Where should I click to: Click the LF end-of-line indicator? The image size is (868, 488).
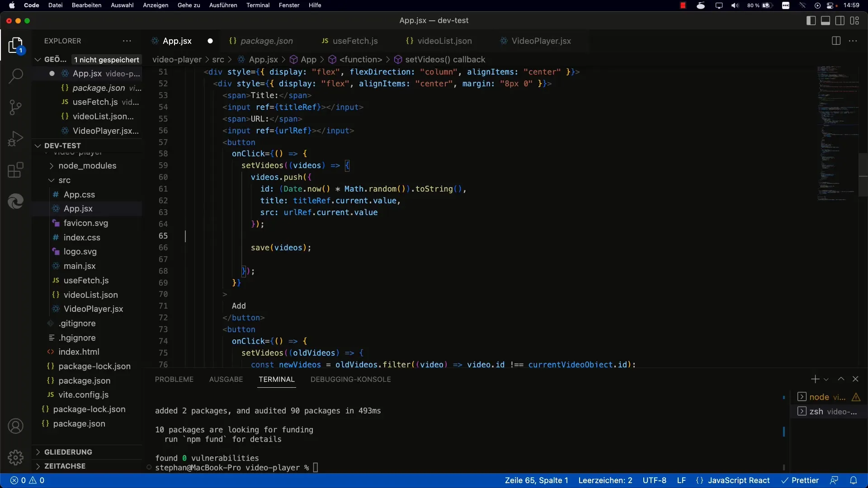pyautogui.click(x=681, y=480)
